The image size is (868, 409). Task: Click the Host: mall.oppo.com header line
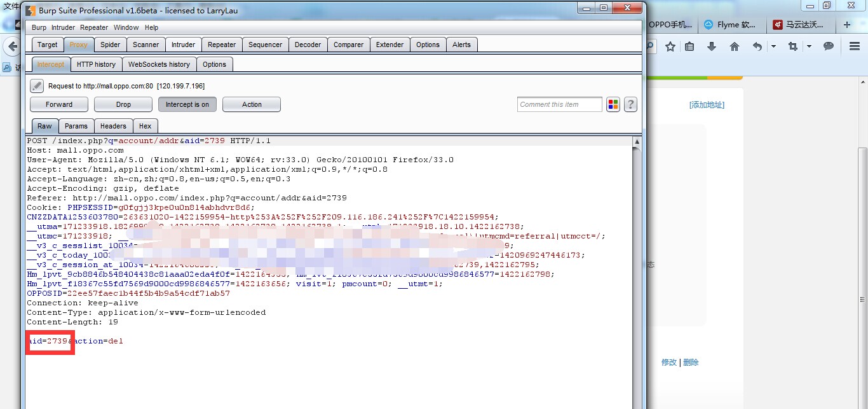75,150
